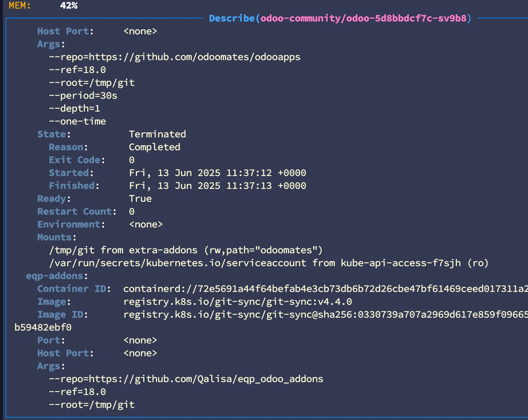Click the Started timestamp 11:37:12
528x420 pixels.
tap(217, 173)
